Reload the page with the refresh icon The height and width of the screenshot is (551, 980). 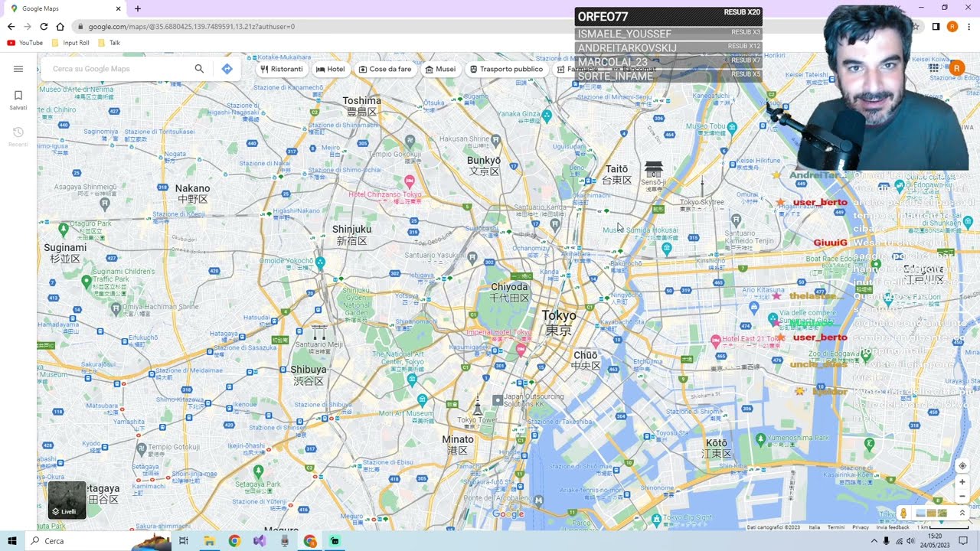pos(44,27)
